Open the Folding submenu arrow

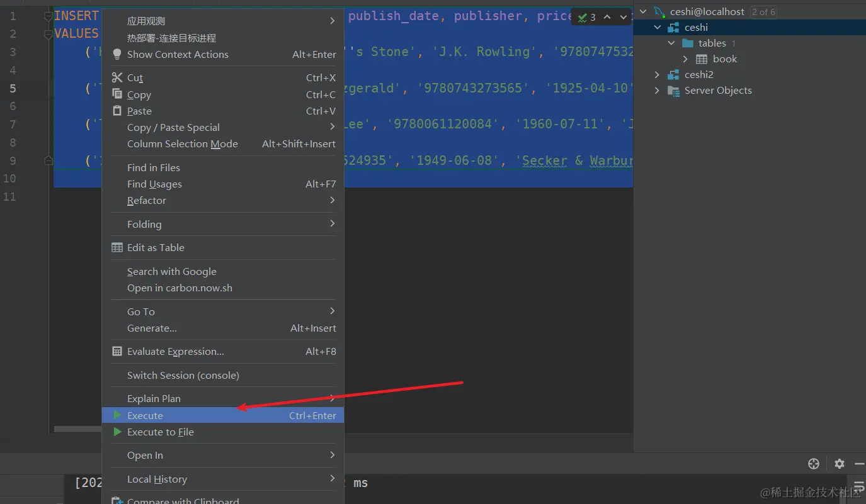[x=333, y=223]
